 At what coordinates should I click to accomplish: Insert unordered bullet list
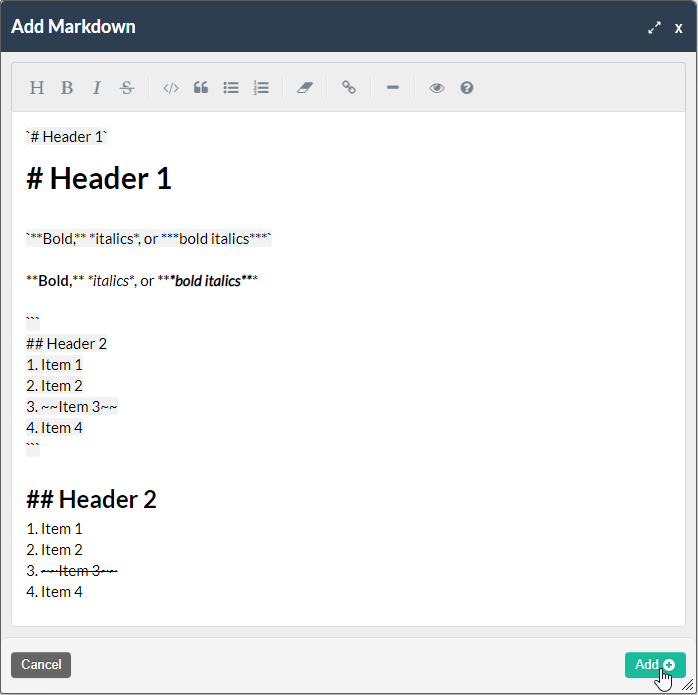click(231, 88)
